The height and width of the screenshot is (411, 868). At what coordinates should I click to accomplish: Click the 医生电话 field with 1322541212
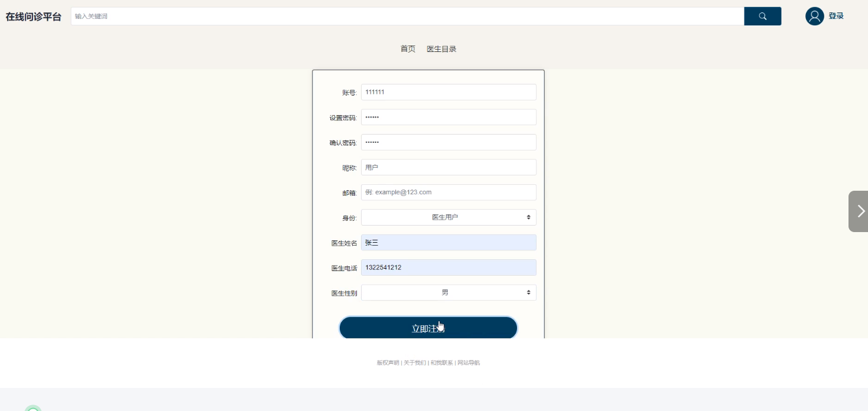tap(448, 268)
